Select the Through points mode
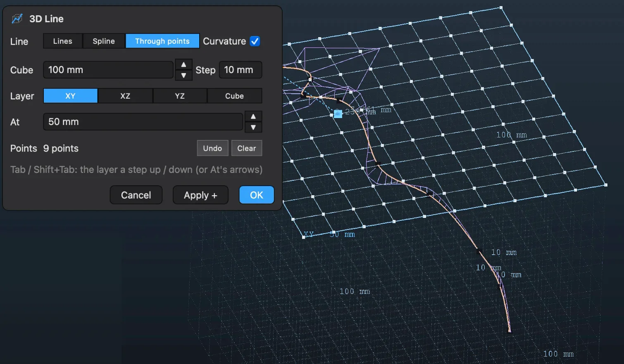 pyautogui.click(x=162, y=41)
